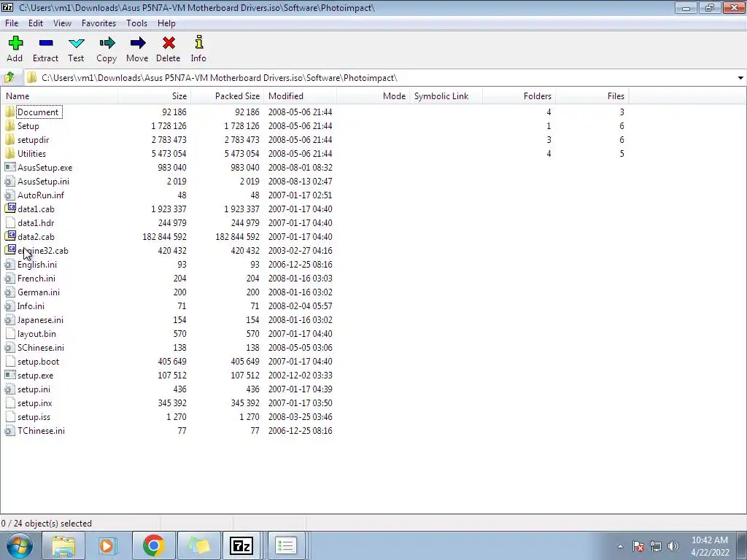Image resolution: width=747 pixels, height=560 pixels.
Task: Open the File menu
Action: click(x=12, y=23)
